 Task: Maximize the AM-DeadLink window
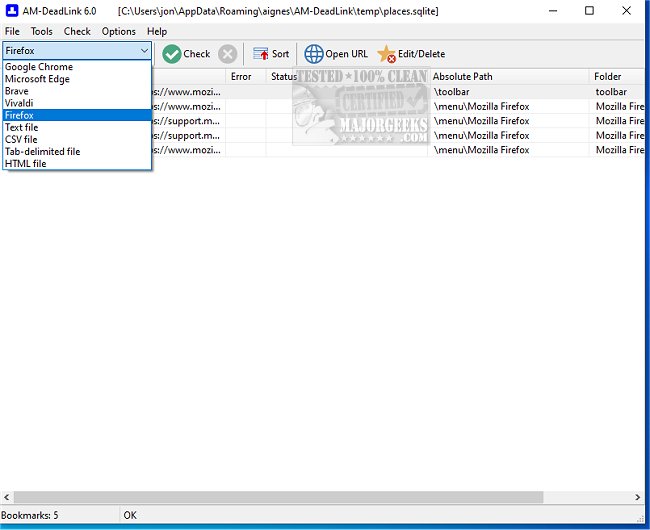(x=589, y=11)
